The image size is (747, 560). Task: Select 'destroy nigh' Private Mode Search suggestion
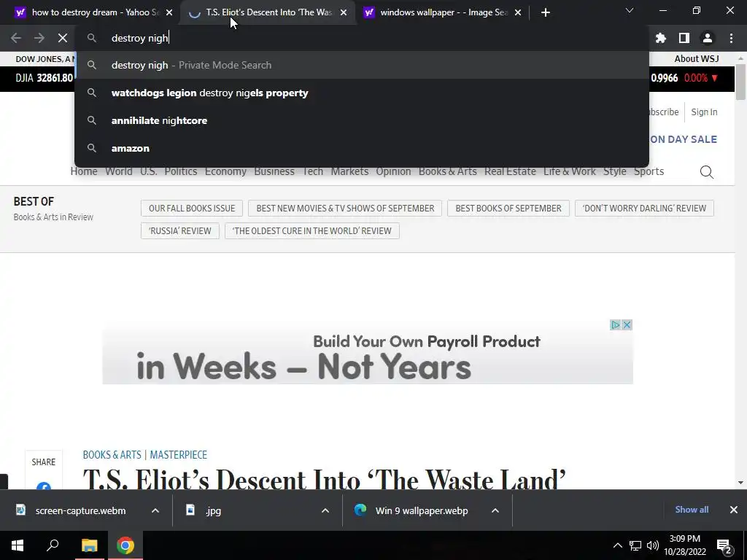pos(362,65)
